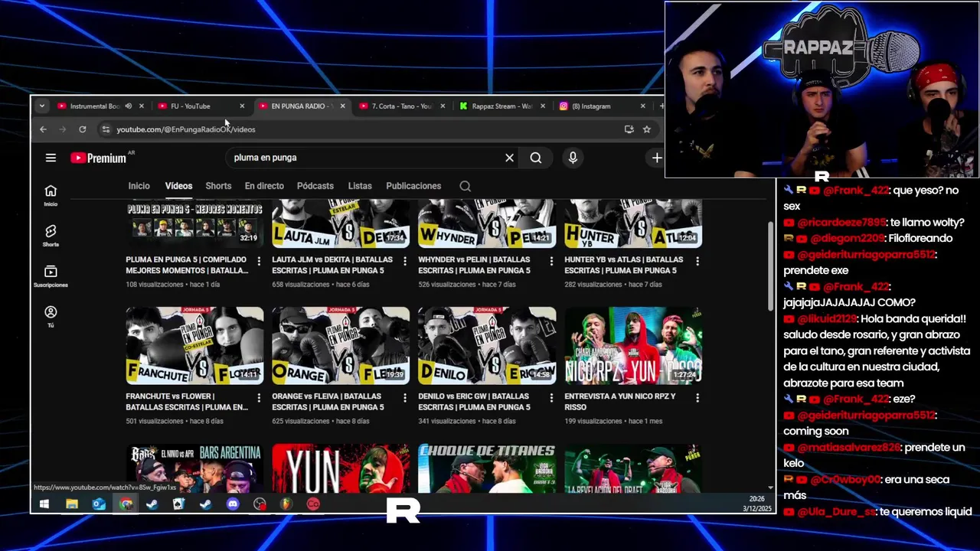The height and width of the screenshot is (551, 980).
Task: Open more options for DENILO vs ERIC GW video
Action: pyautogui.click(x=551, y=398)
